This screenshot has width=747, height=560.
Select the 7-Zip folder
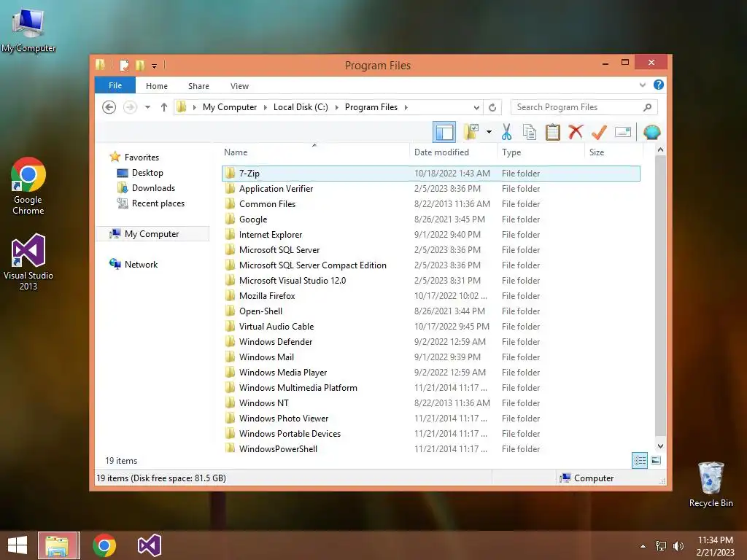coord(430,174)
